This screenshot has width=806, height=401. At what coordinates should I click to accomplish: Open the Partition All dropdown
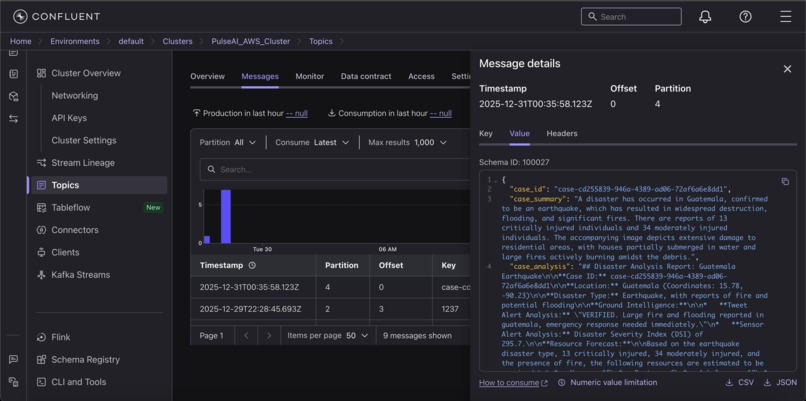pos(228,142)
